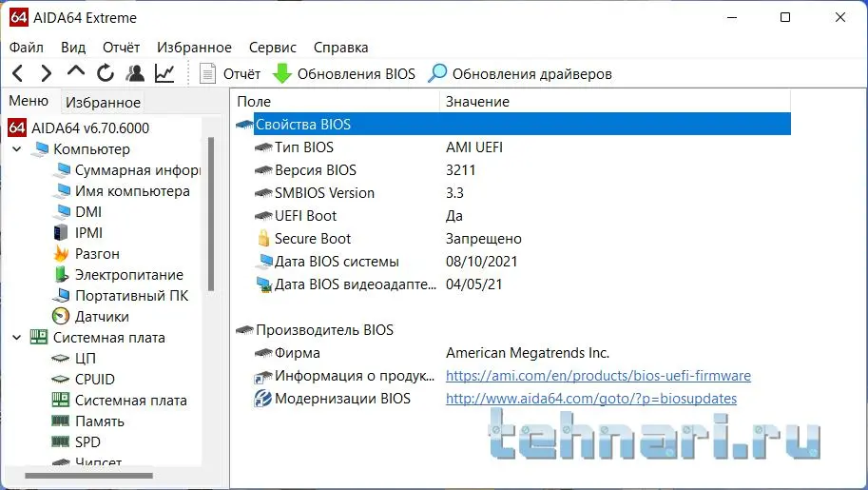Select Имя компьютера tree item
The height and width of the screenshot is (490, 868).
coord(121,191)
